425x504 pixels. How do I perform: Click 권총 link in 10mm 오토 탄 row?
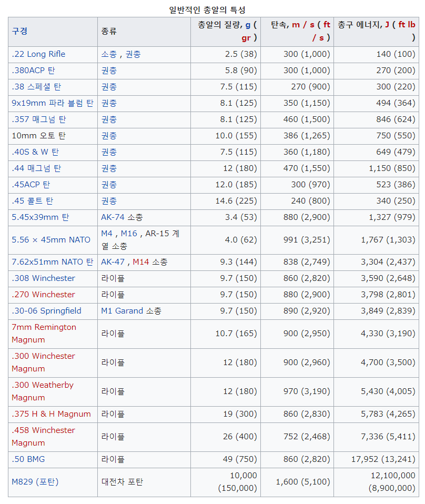109,136
